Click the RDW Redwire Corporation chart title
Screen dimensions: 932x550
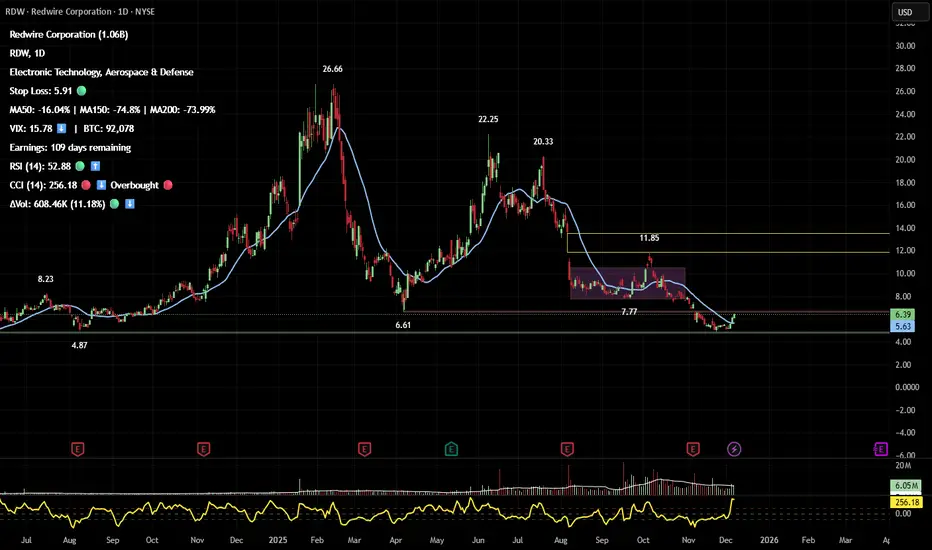point(80,11)
